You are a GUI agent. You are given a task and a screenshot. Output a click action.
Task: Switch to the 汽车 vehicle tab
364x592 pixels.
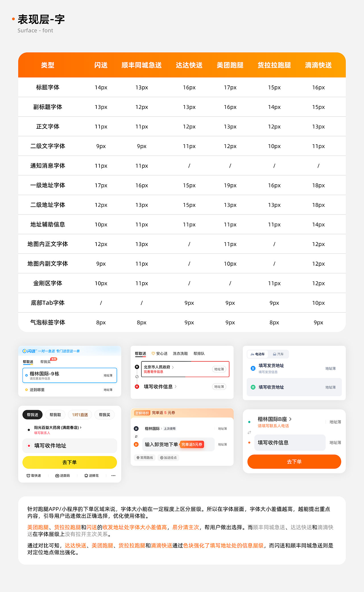278,354
